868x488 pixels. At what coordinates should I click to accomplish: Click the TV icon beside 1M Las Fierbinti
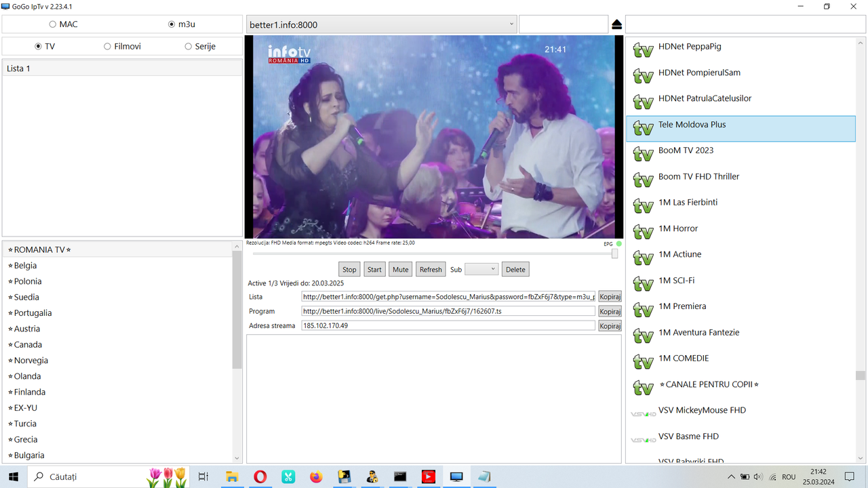[643, 206]
